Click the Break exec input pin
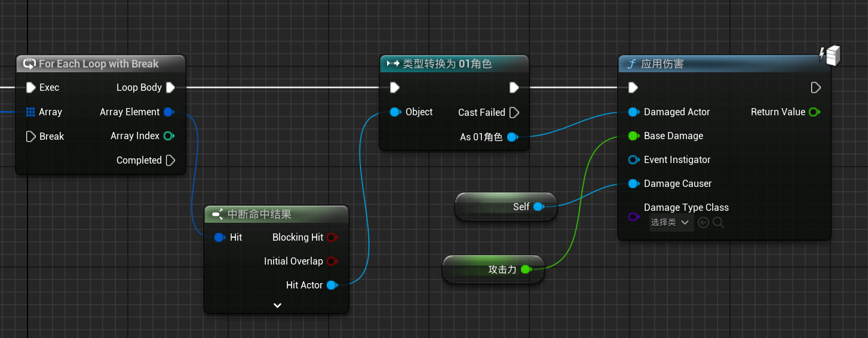The image size is (868, 338). 31,137
